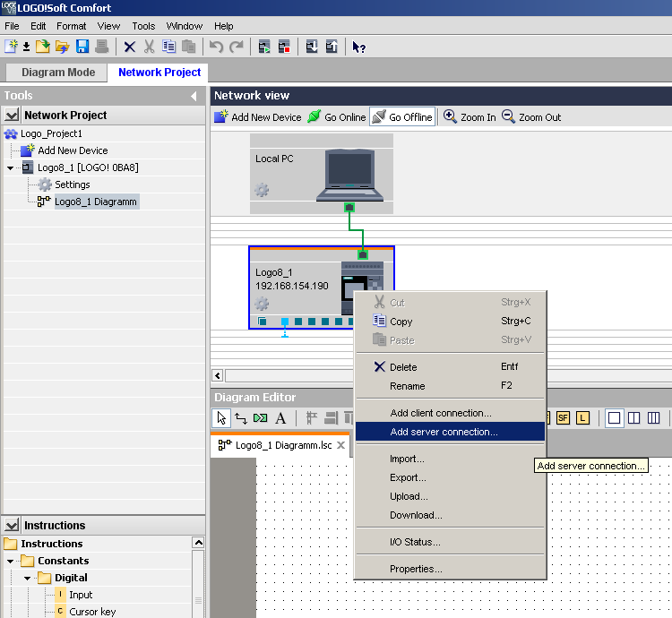
Task: Switch to the Diagram Mode tab
Action: 57,73
